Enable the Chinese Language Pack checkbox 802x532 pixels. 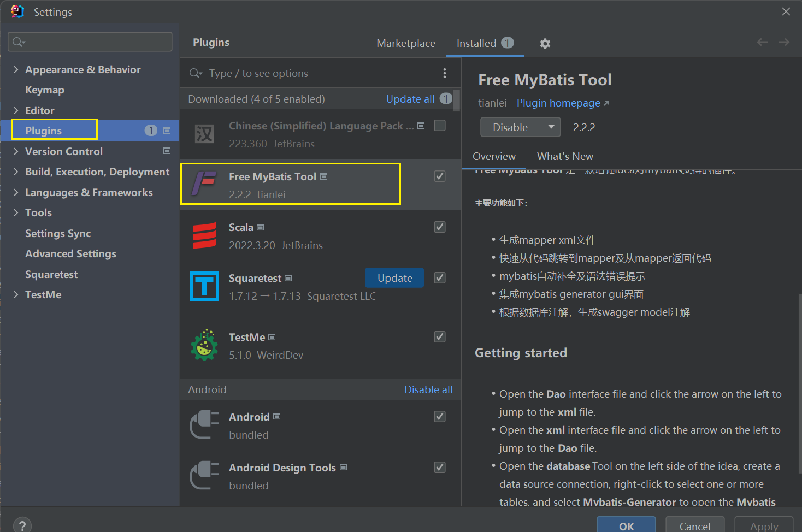coord(440,126)
